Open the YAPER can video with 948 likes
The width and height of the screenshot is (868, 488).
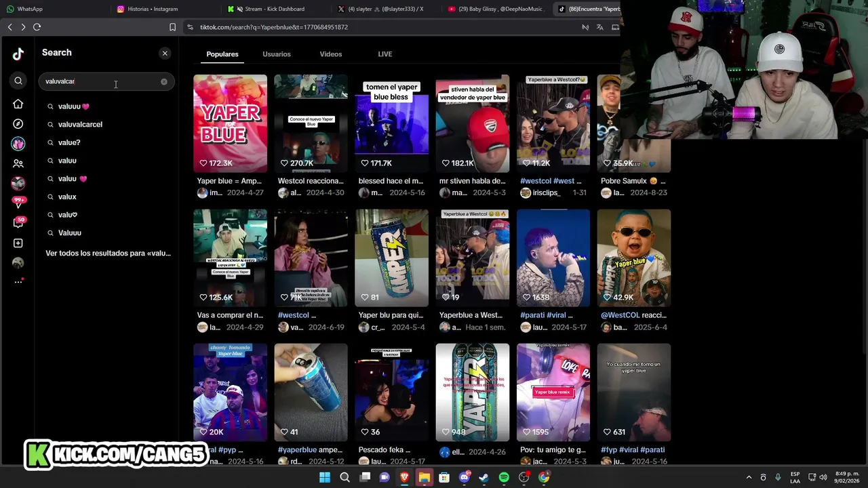click(472, 392)
